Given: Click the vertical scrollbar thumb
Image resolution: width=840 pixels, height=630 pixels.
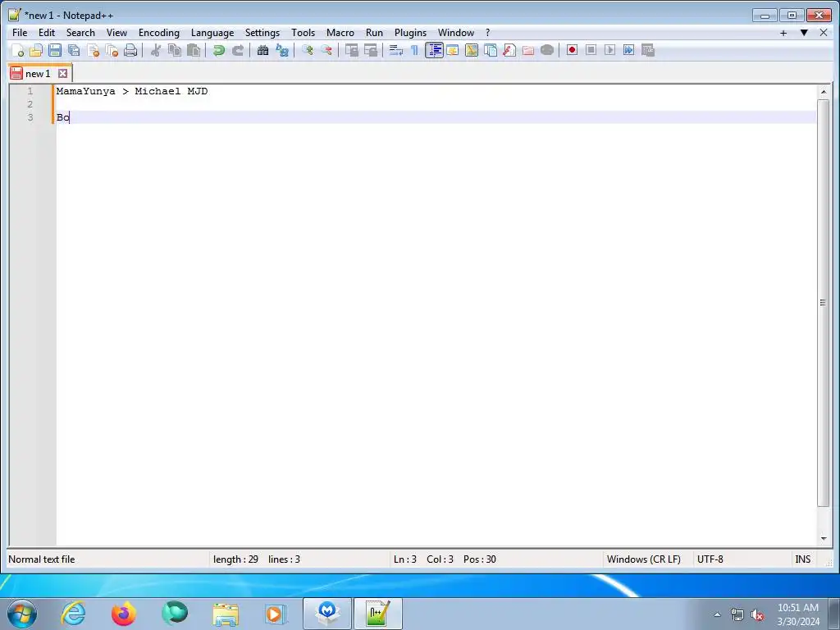Looking at the screenshot, I should (824, 303).
